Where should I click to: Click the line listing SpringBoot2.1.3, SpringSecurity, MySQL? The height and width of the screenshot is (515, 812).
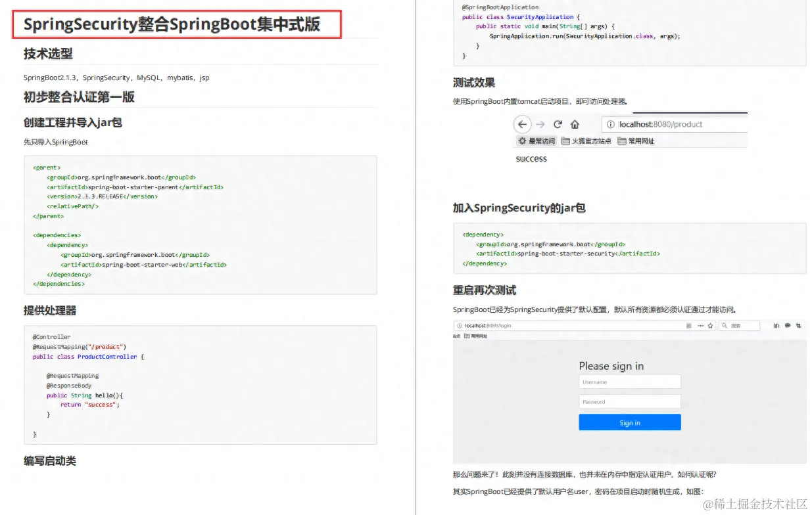click(x=116, y=78)
